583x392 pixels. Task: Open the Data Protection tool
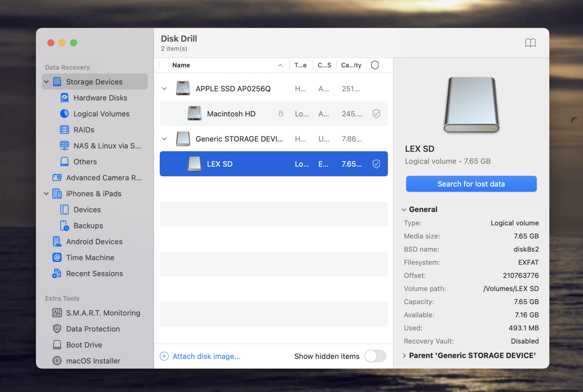coord(93,329)
